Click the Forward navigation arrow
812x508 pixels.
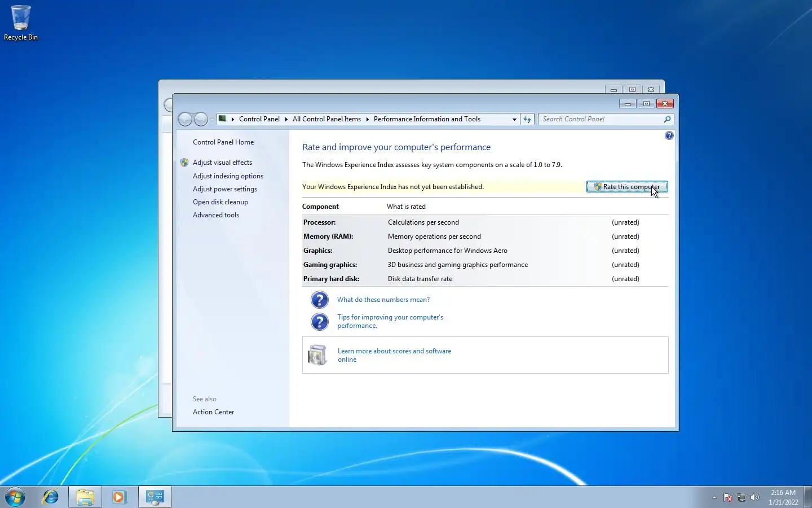pyautogui.click(x=201, y=119)
